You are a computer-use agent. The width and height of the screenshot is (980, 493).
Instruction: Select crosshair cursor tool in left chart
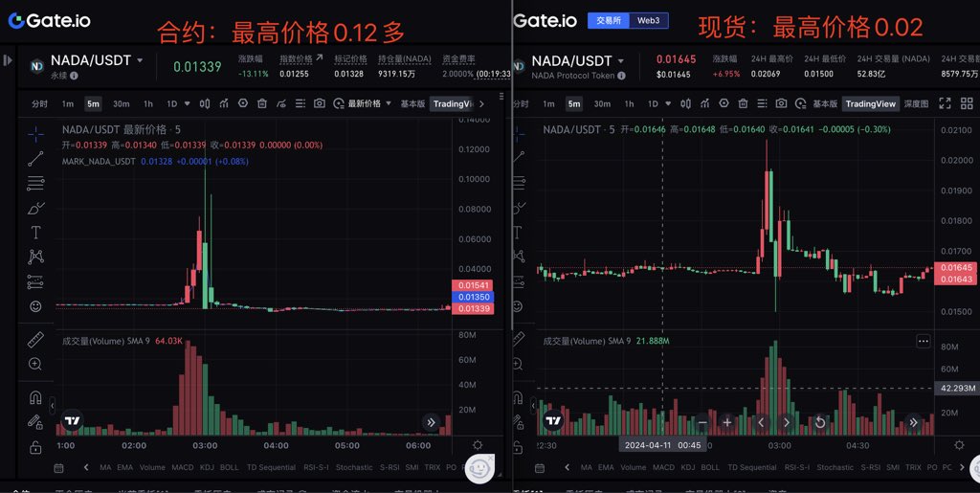[35, 133]
